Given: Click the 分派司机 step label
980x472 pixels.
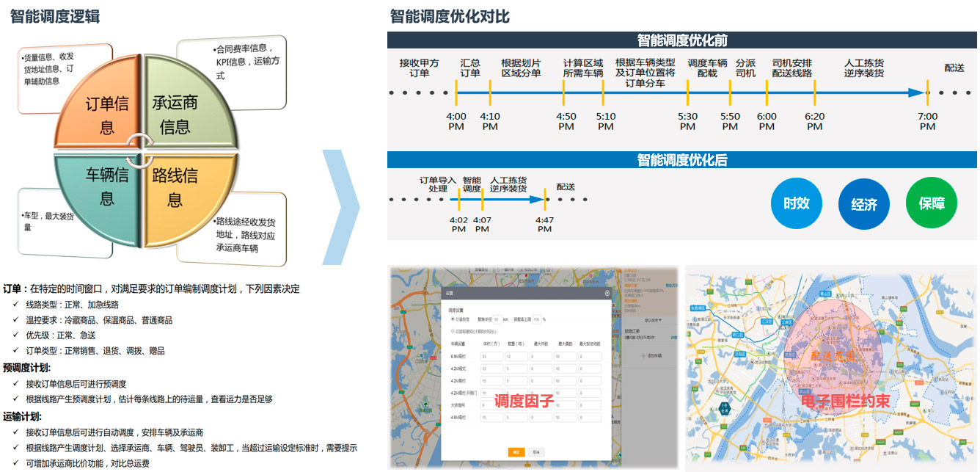Looking at the screenshot, I should coord(745,68).
